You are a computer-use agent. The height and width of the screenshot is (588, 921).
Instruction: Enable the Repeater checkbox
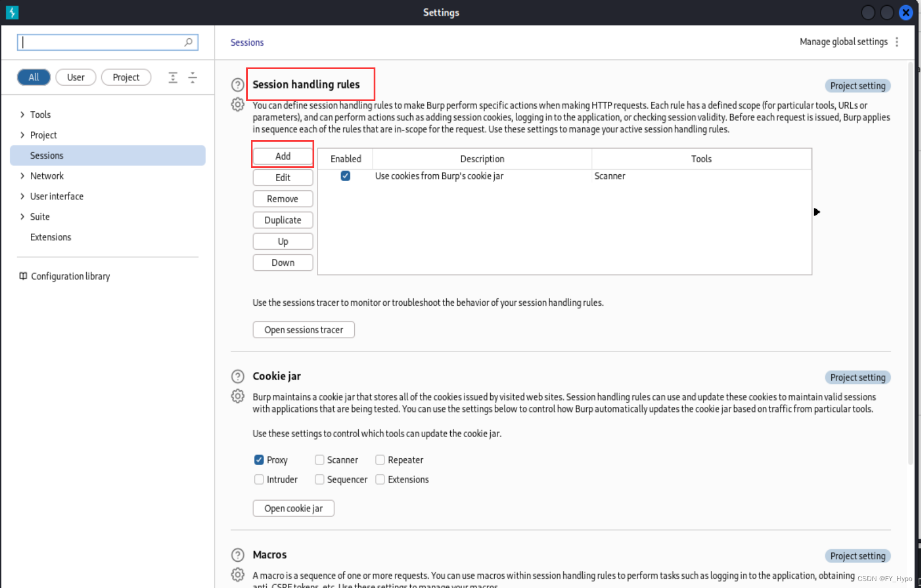coord(380,460)
